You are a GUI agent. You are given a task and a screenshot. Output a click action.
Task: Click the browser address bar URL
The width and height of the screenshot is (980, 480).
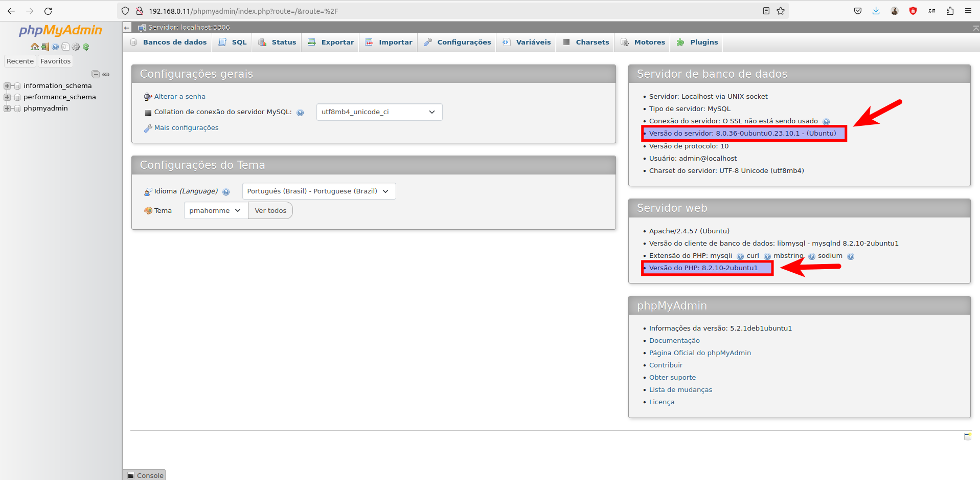click(243, 11)
